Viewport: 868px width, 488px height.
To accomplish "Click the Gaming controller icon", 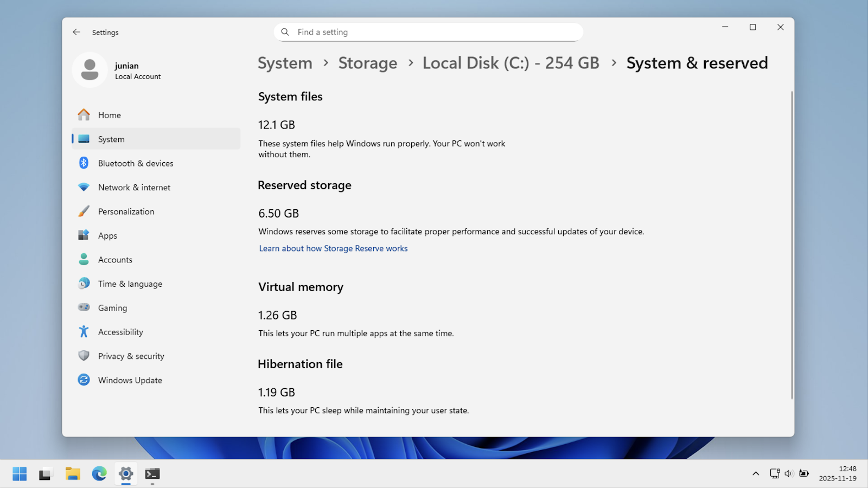I will [x=84, y=307].
